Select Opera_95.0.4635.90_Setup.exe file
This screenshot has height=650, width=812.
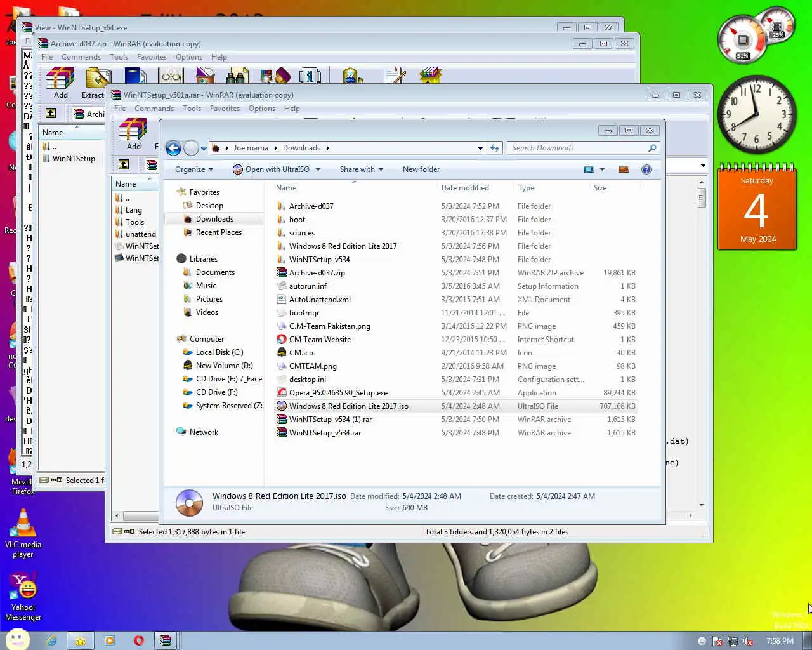(338, 393)
